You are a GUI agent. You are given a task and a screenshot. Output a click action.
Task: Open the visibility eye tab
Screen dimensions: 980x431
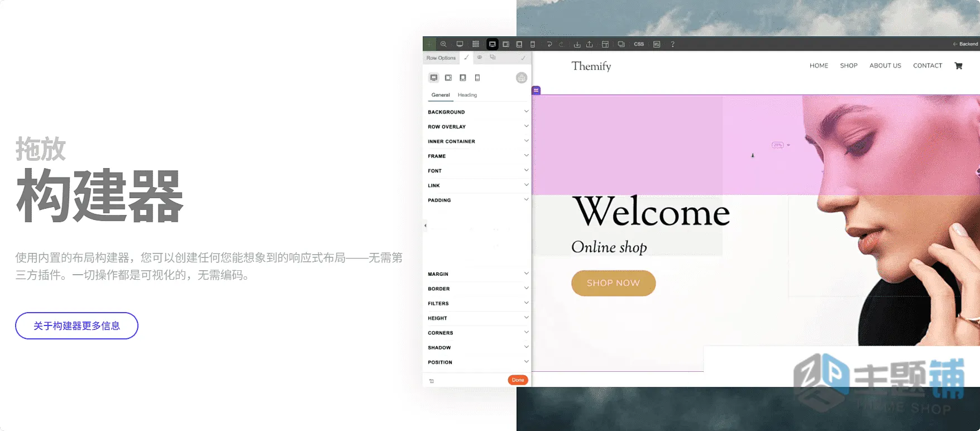point(480,58)
